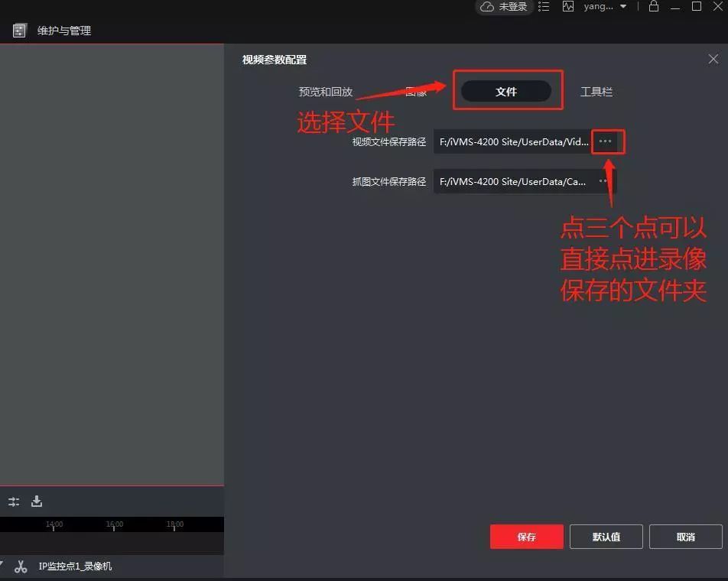Switch to the 工具栏 tab
The height and width of the screenshot is (581, 728).
(596, 92)
